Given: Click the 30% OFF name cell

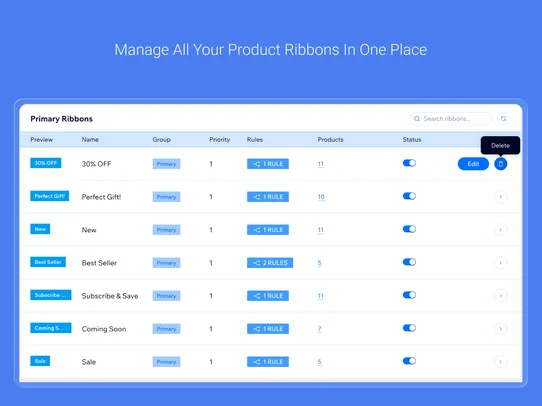Looking at the screenshot, I should pyautogui.click(x=96, y=164).
